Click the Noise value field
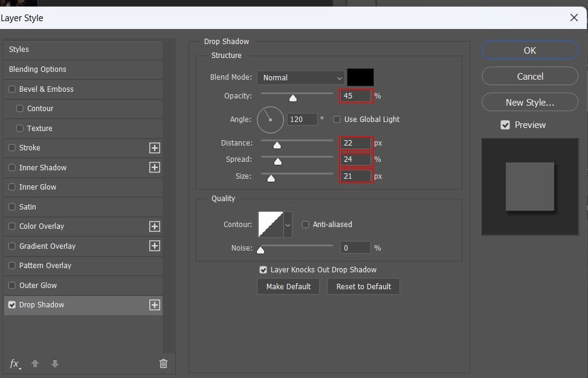 coord(355,248)
